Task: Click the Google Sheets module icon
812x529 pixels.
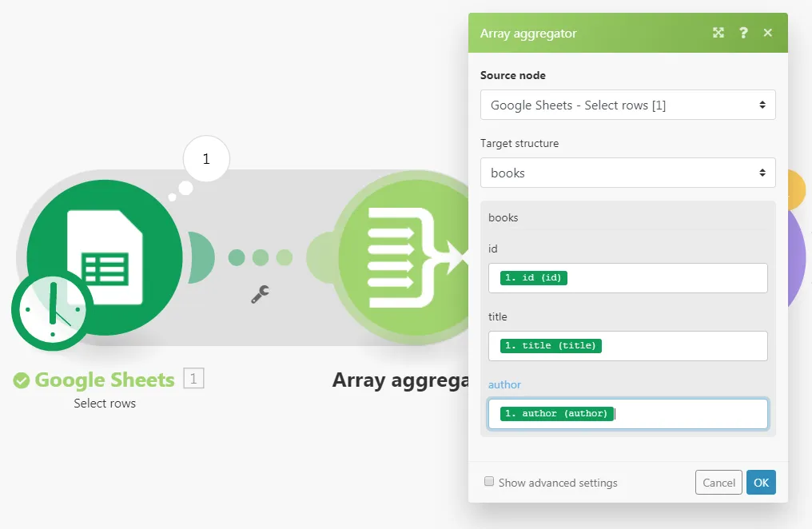Action: pos(105,257)
